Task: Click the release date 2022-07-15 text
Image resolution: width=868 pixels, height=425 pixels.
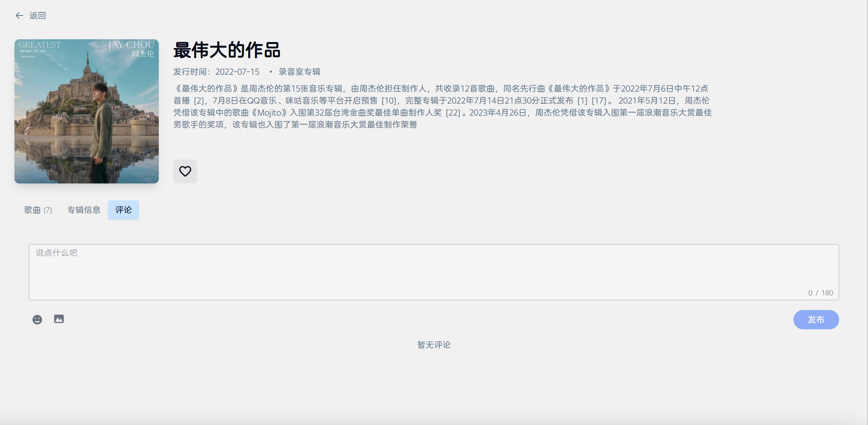Action: coord(237,72)
